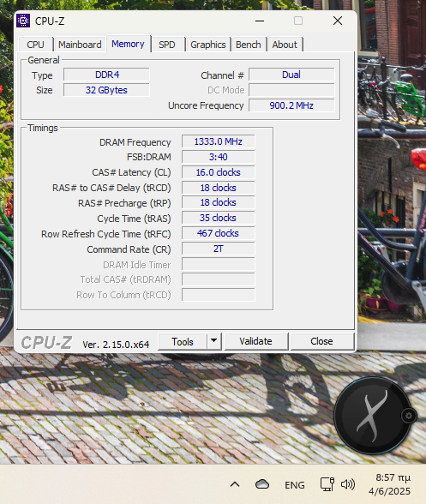
Task: Click the Dual channel value field
Action: tap(291, 75)
